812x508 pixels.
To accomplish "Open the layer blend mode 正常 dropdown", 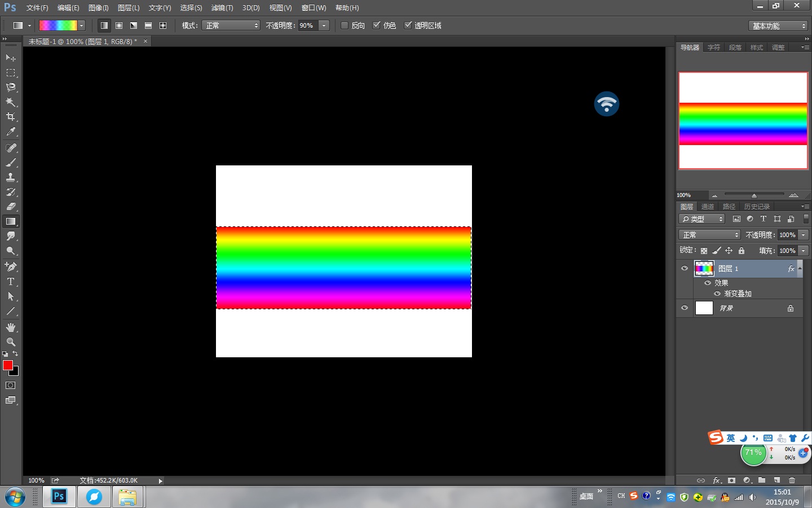I will (x=709, y=235).
